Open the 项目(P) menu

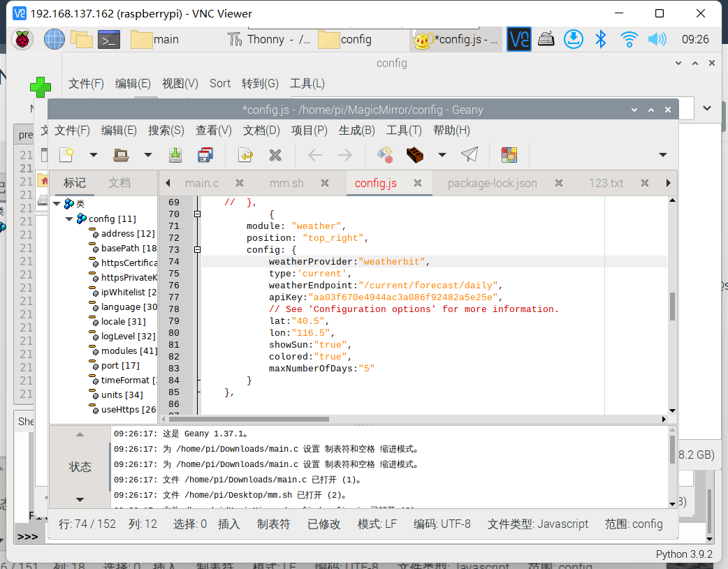coord(310,131)
